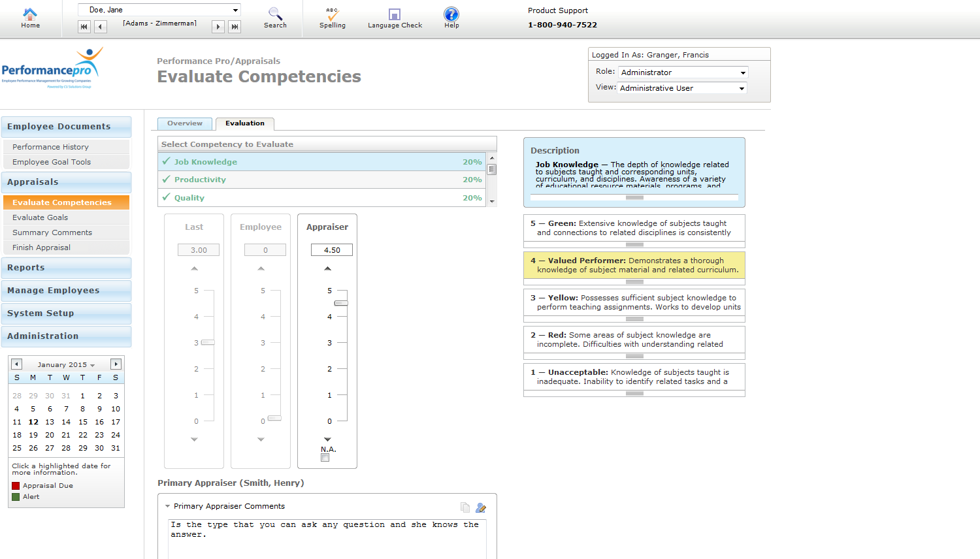Open the Reports section
This screenshot has width=980, height=559.
tap(66, 268)
